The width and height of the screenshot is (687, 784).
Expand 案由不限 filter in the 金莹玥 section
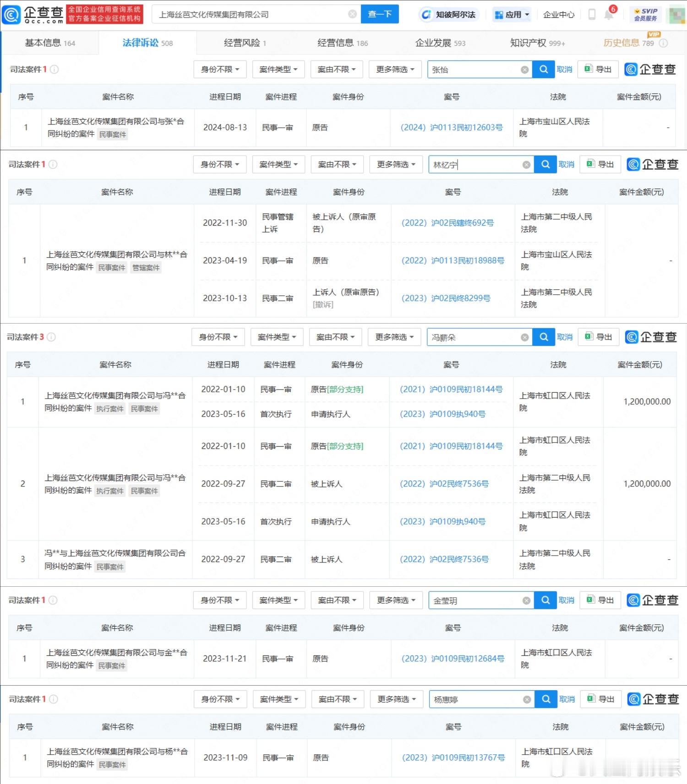click(337, 600)
